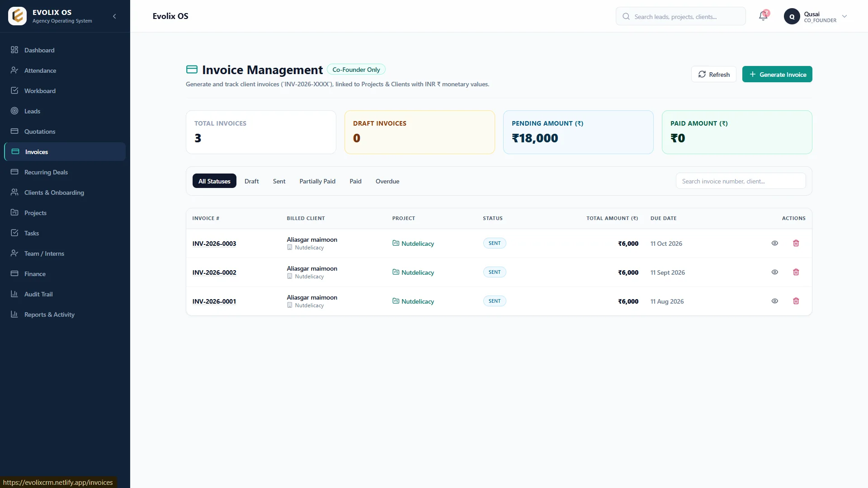Viewport: 868px width, 488px height.
Task: Click the Finance card icon
Action: (14, 273)
